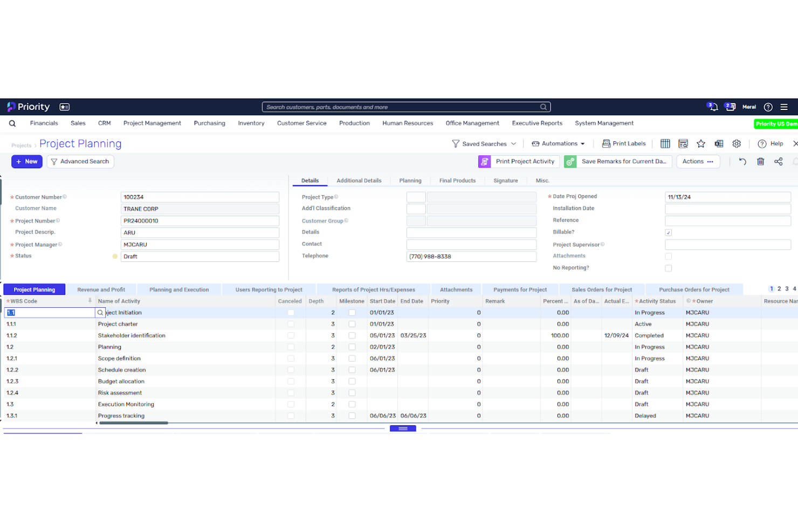798x532 pixels.
Task: Switch to the Additional Details tab
Action: pos(359,181)
